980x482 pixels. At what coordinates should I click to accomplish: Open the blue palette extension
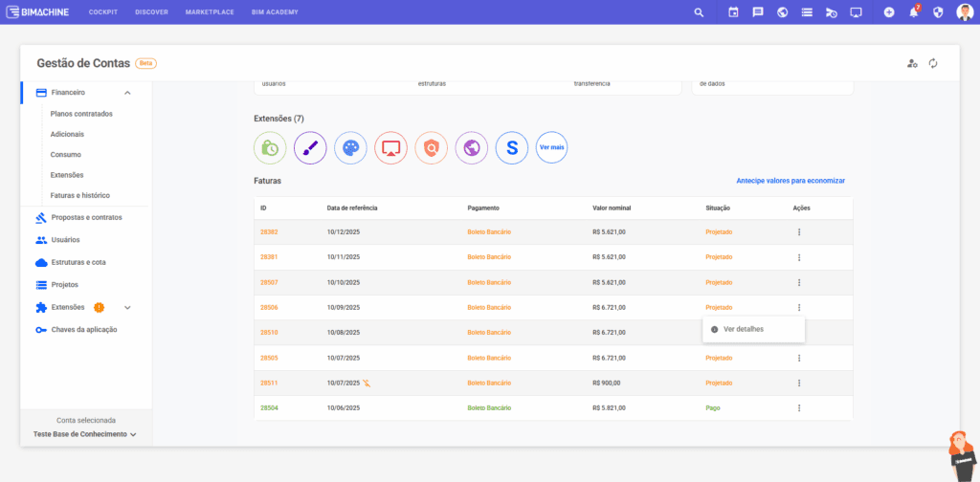(350, 148)
